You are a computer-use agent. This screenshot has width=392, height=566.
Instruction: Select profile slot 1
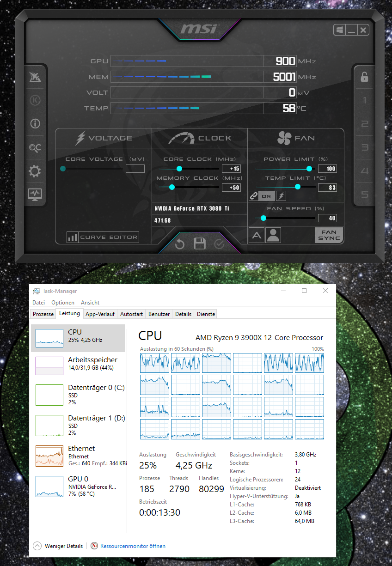click(365, 100)
